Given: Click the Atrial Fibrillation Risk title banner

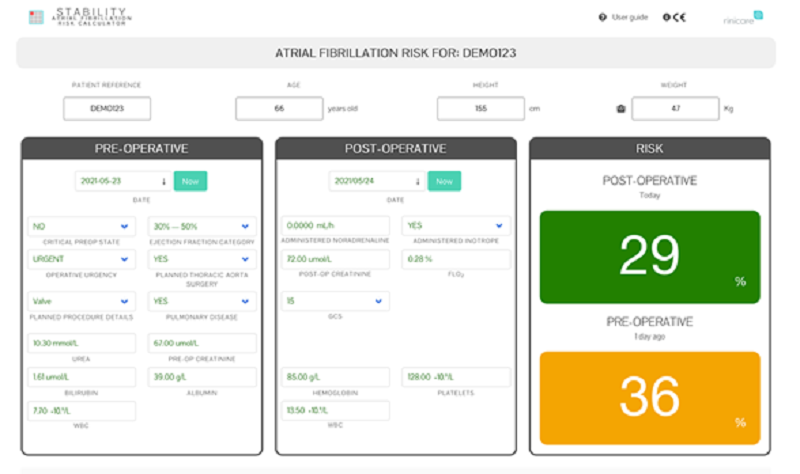Looking at the screenshot, I should (x=396, y=53).
